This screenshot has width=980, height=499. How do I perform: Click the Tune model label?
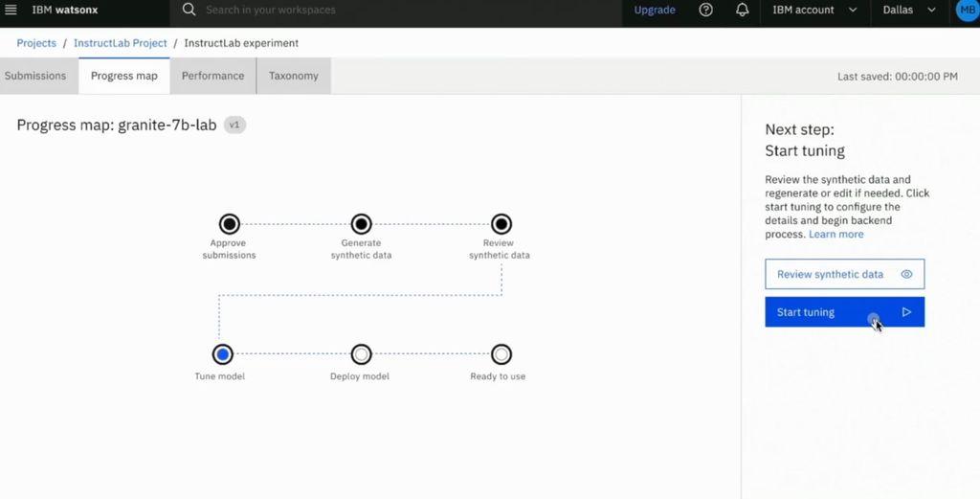(220, 376)
